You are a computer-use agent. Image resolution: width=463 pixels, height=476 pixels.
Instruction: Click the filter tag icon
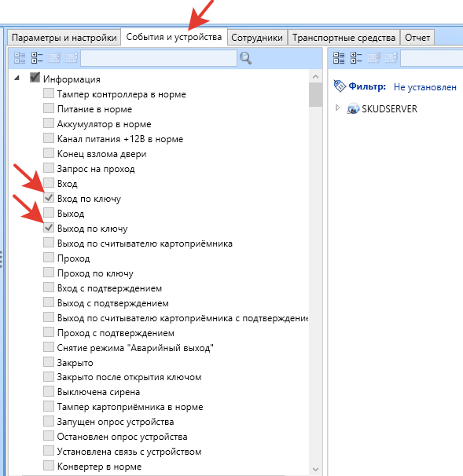(x=340, y=86)
